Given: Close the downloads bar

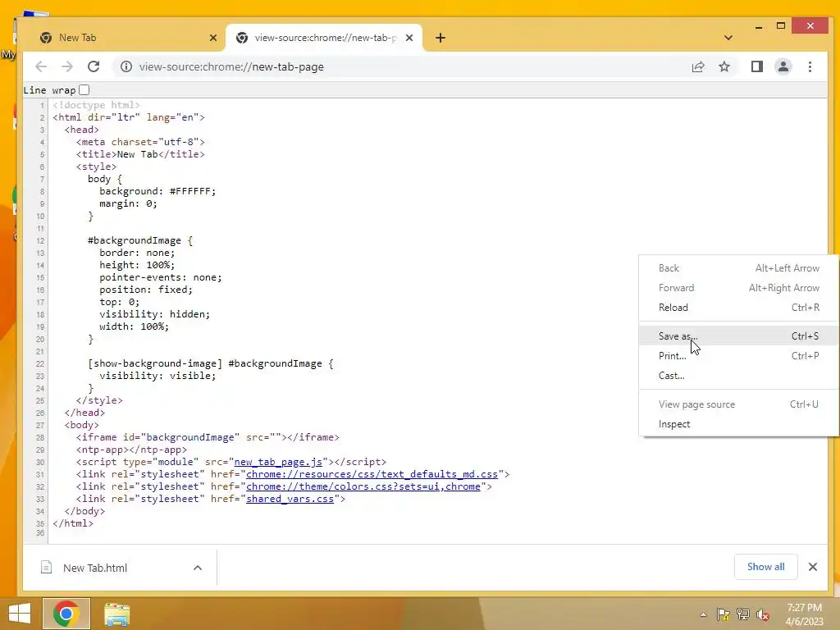Looking at the screenshot, I should coord(813,567).
